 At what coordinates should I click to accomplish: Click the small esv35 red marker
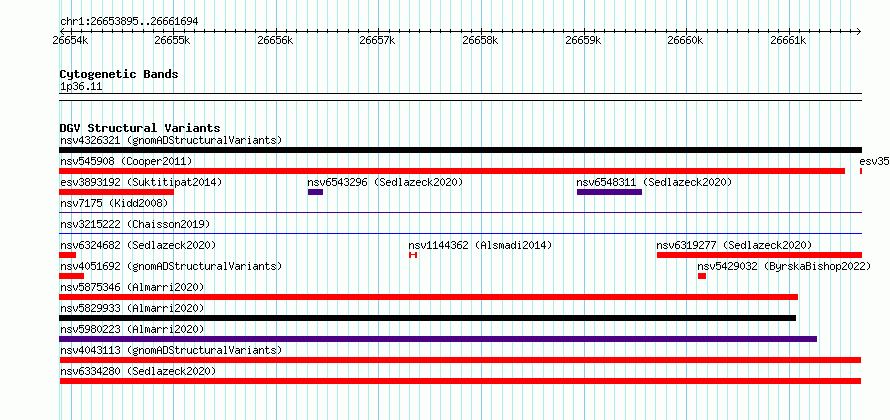tap(861, 171)
